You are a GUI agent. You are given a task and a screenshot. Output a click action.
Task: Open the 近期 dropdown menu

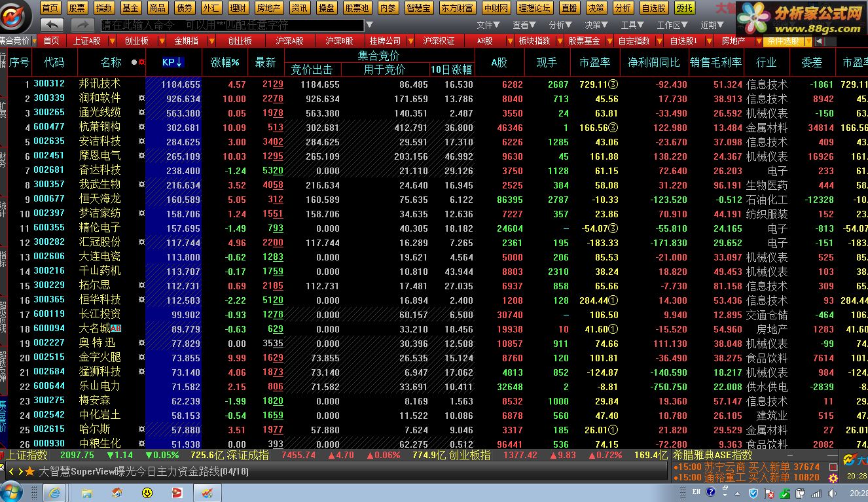712,26
